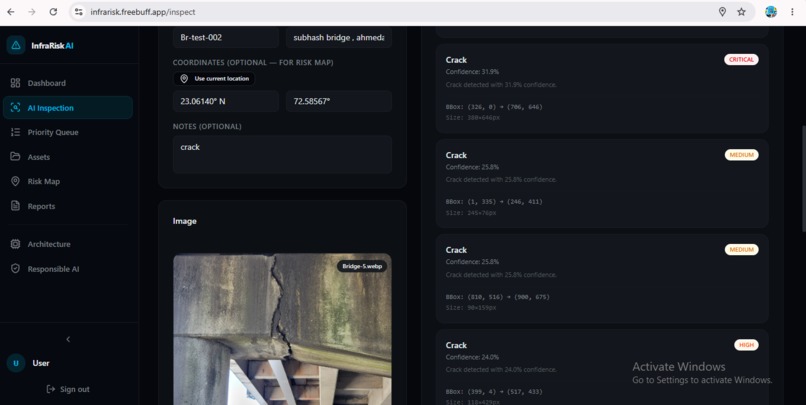Click the Dashboard grid icon
Screen dimensions: 806x405
[15, 83]
